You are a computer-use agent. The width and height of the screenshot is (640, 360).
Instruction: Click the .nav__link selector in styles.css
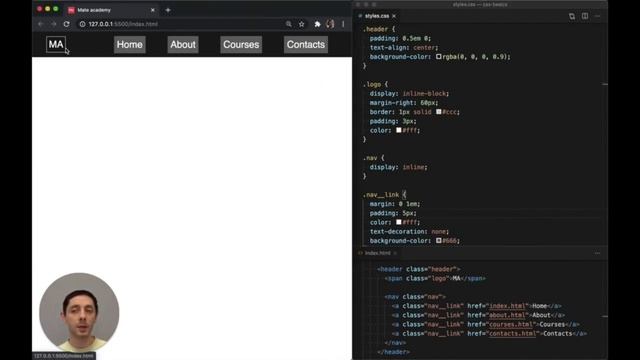380,195
